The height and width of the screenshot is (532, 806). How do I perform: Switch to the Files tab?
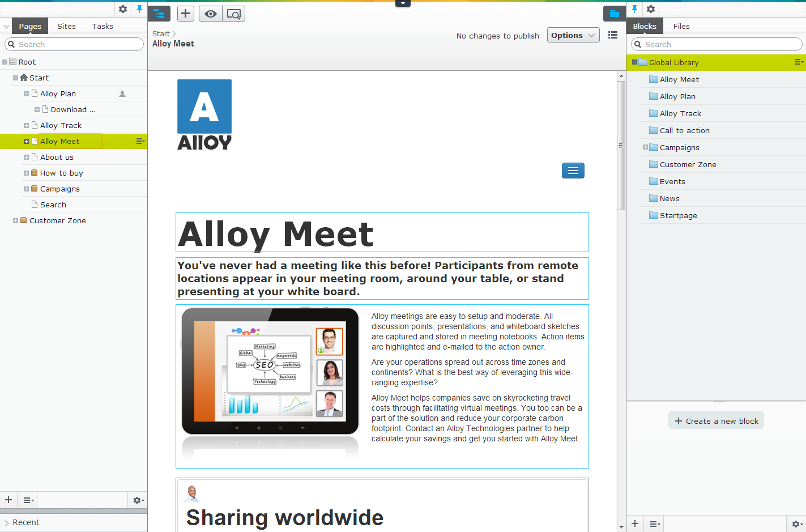coord(681,26)
